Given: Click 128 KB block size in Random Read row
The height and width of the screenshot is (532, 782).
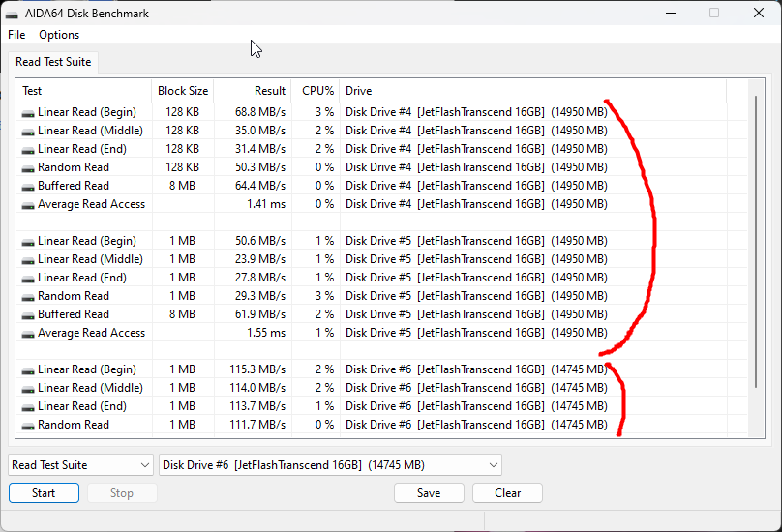Looking at the screenshot, I should pos(182,167).
